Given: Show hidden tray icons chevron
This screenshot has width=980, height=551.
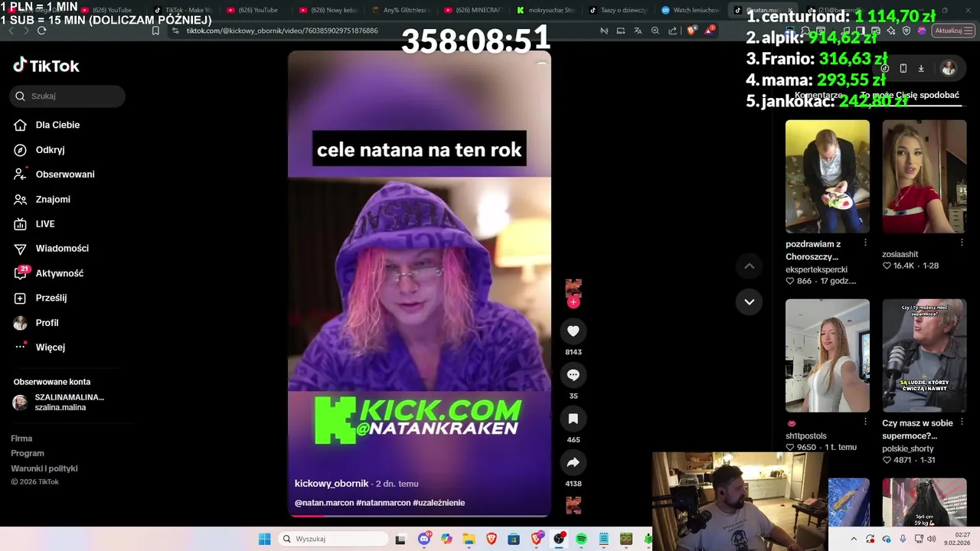Looking at the screenshot, I should tap(854, 539).
